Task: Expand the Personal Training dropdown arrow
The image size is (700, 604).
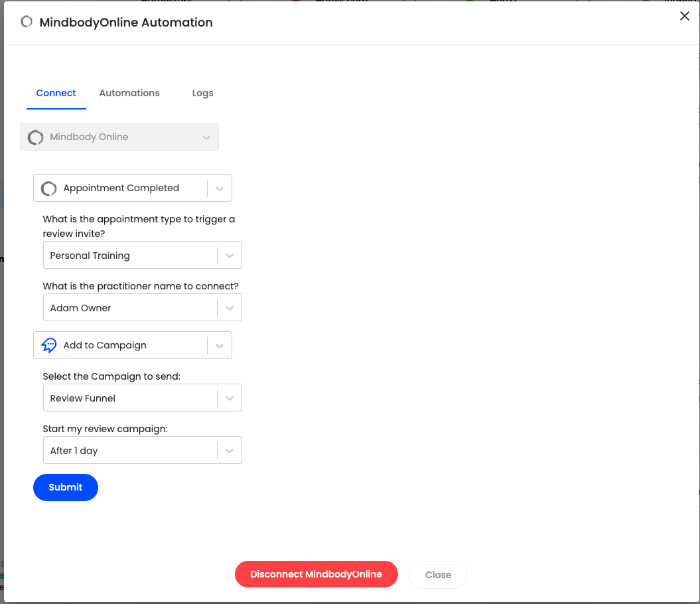Action: coord(230,256)
